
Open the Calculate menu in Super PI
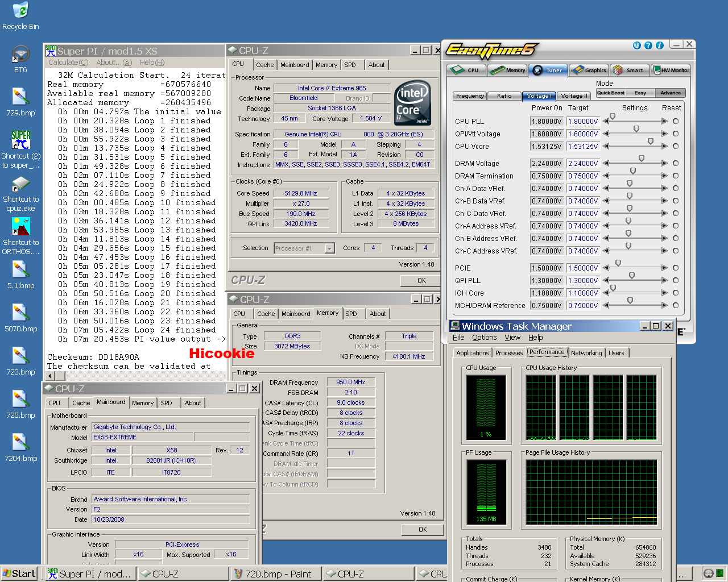point(68,63)
